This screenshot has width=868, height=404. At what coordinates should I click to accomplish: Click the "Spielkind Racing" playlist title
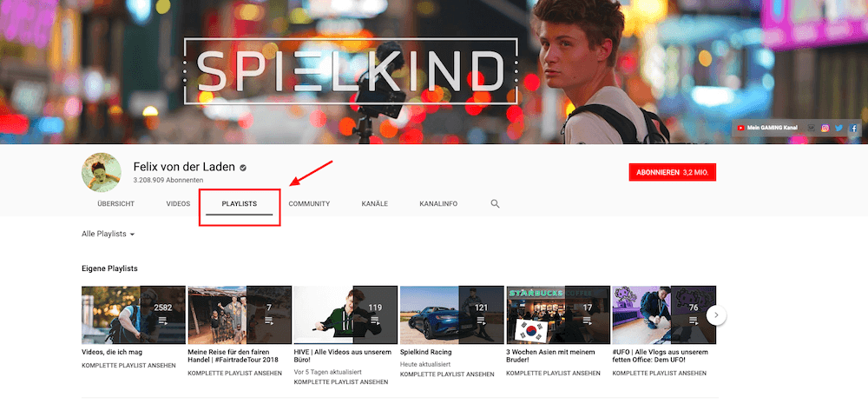tap(425, 352)
